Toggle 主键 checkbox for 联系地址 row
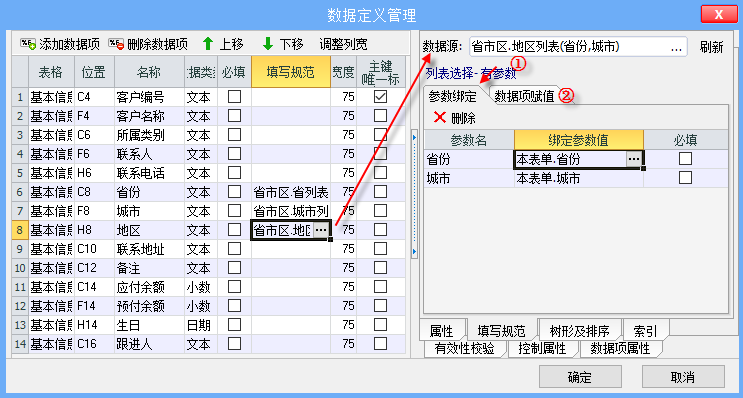The height and width of the screenshot is (398, 743). tap(381, 249)
